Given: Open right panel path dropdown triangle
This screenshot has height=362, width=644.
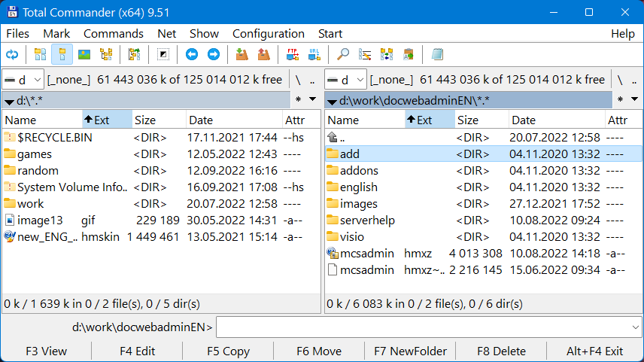Looking at the screenshot, I should tap(332, 101).
